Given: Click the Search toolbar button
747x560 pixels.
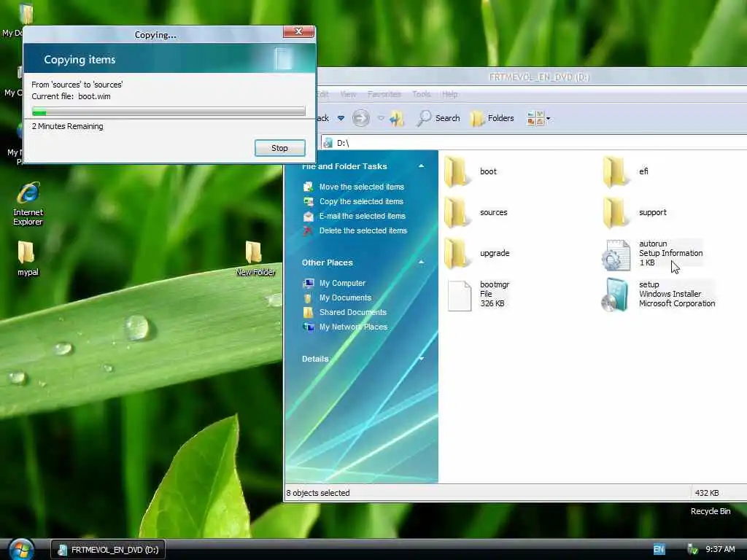Looking at the screenshot, I should (438, 118).
